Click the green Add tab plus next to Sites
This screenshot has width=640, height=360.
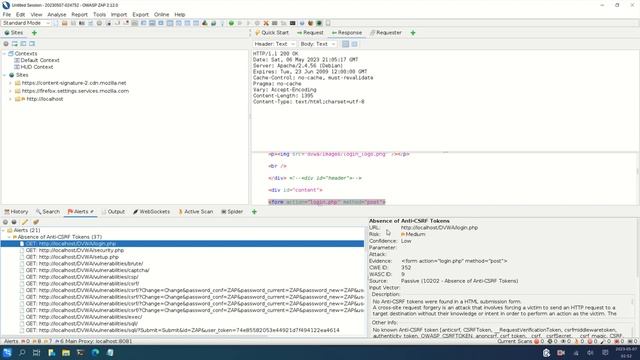click(34, 33)
